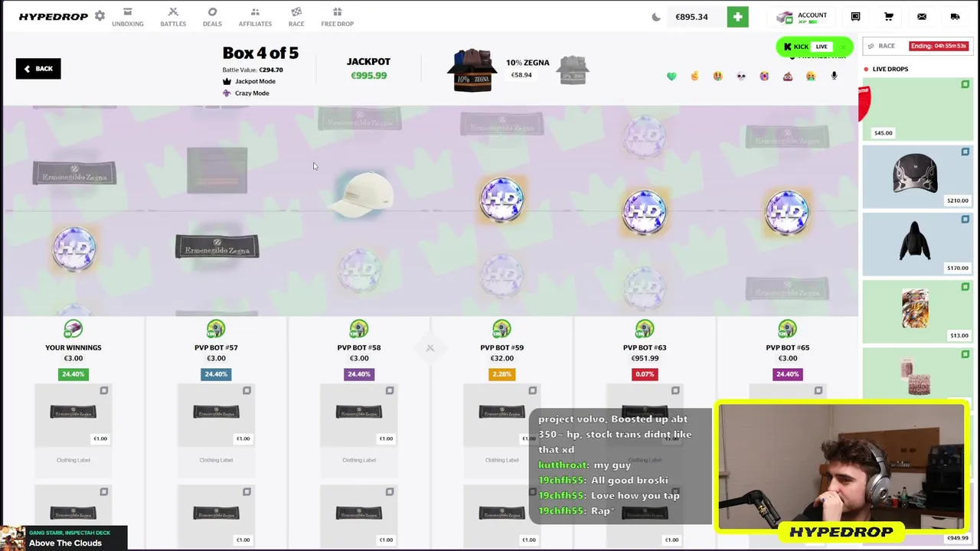This screenshot has width=980, height=551.
Task: Open the Unboxing menu
Action: [128, 17]
